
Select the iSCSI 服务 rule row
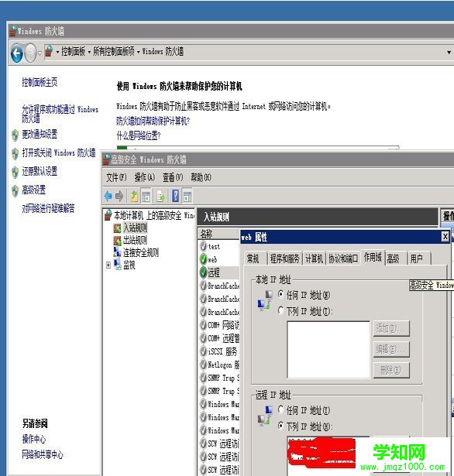(x=218, y=351)
